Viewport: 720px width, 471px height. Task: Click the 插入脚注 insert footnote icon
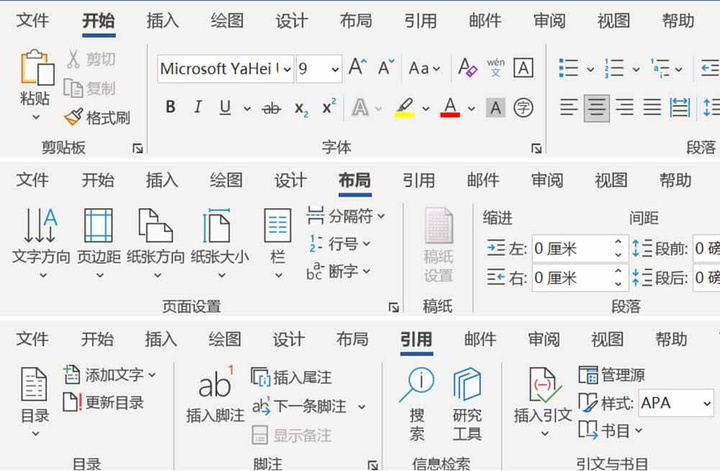(x=214, y=385)
